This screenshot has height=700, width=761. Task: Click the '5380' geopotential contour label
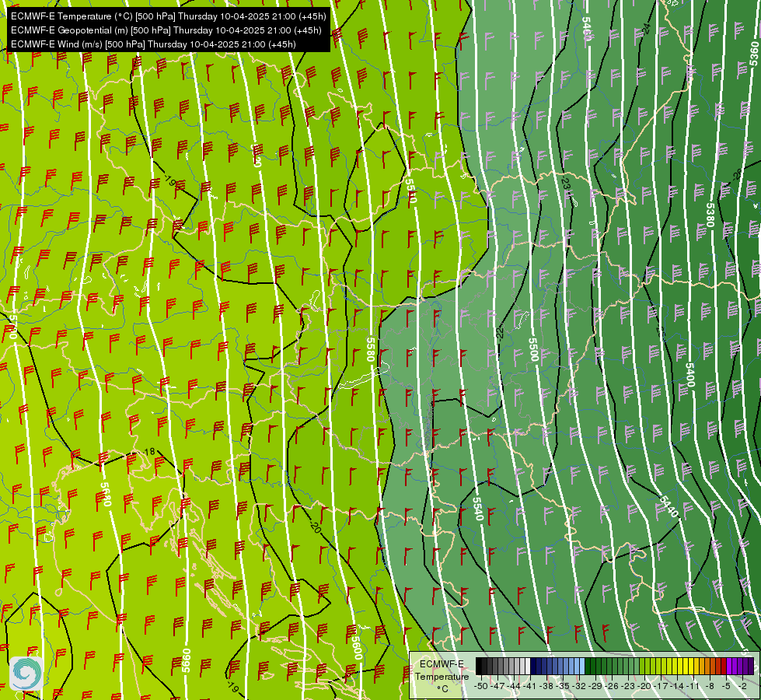point(710,215)
